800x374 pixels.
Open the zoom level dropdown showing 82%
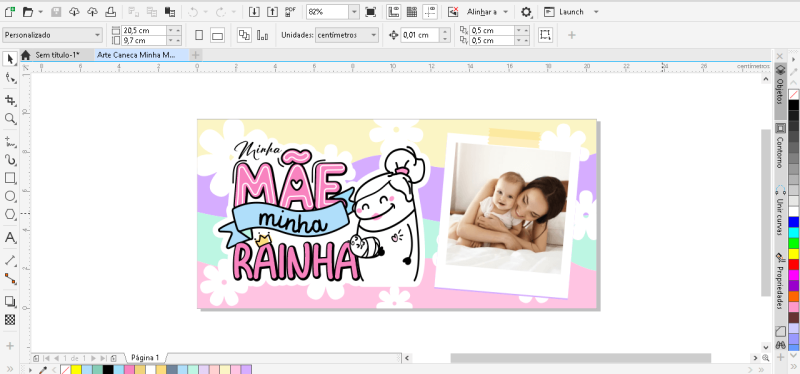(x=354, y=12)
